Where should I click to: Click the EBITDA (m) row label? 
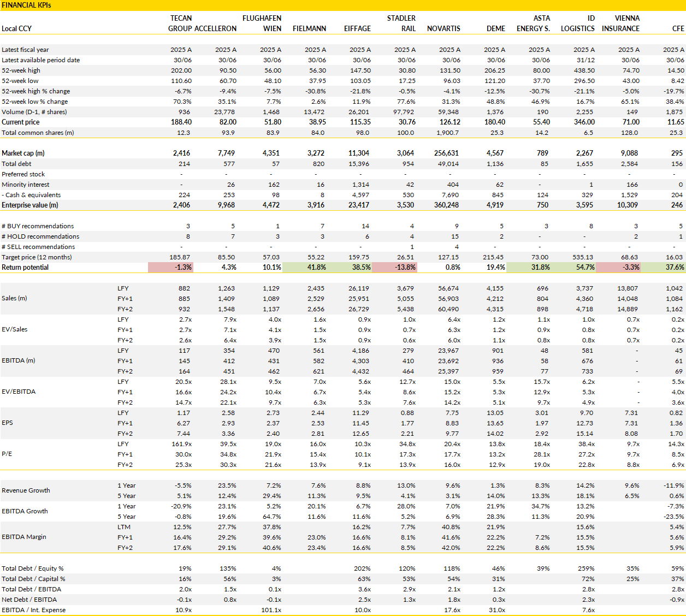click(19, 360)
